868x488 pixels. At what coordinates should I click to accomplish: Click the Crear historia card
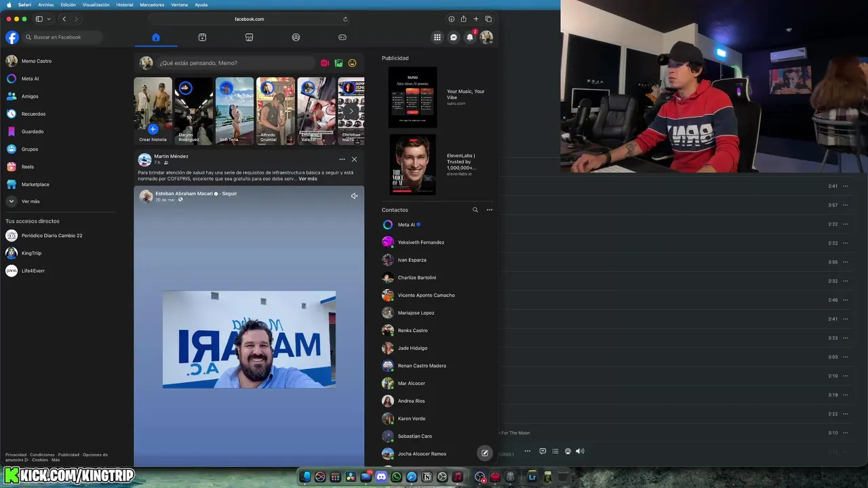click(153, 110)
